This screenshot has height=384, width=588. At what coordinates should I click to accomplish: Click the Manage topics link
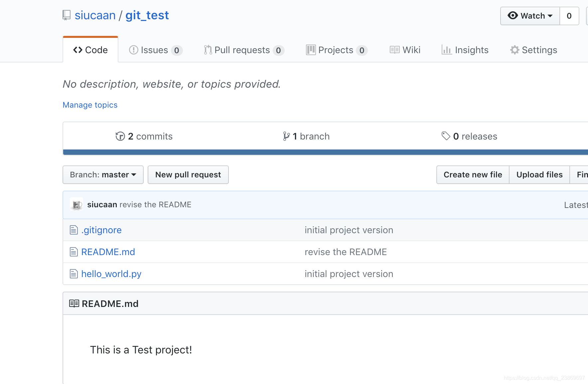click(x=90, y=105)
